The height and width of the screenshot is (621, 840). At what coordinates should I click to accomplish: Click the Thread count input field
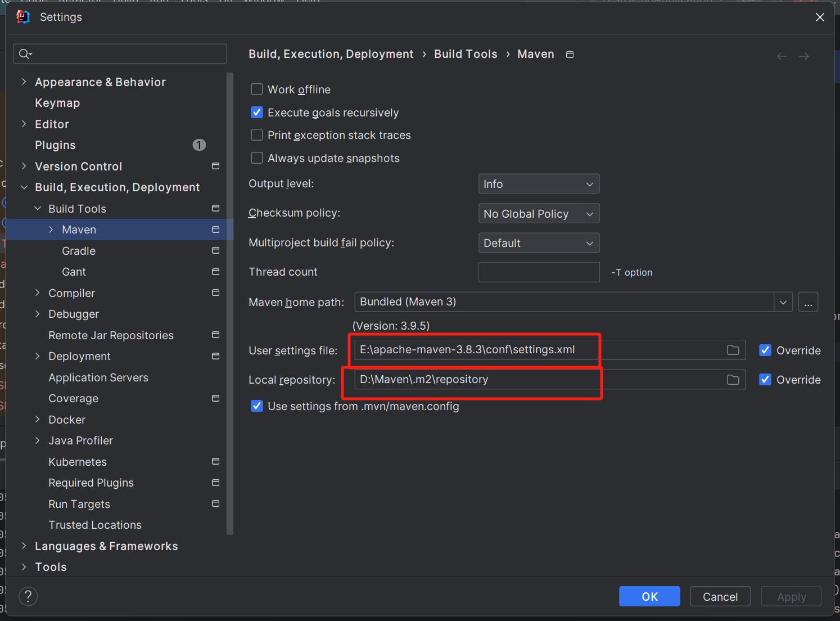coord(539,272)
